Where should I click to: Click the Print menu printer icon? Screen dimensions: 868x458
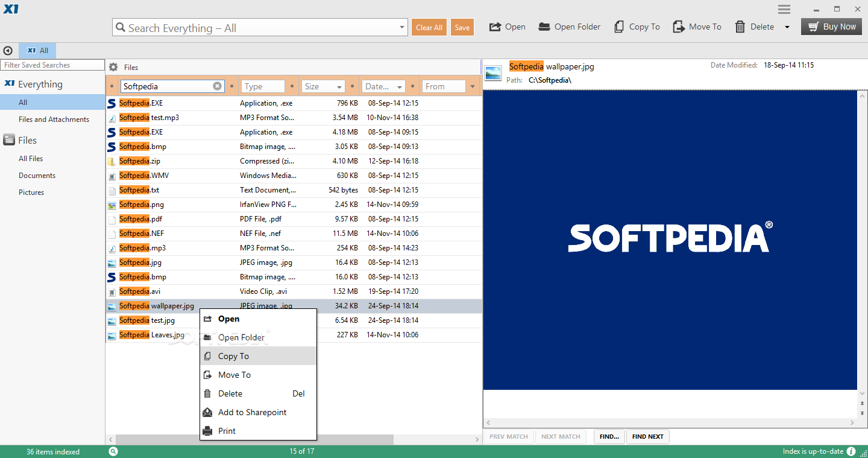pyautogui.click(x=207, y=431)
